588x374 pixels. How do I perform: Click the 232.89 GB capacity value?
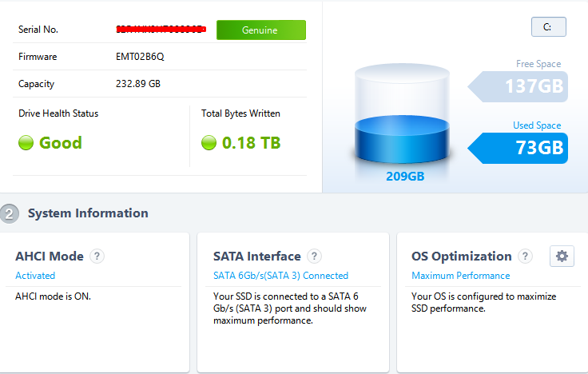(x=138, y=84)
